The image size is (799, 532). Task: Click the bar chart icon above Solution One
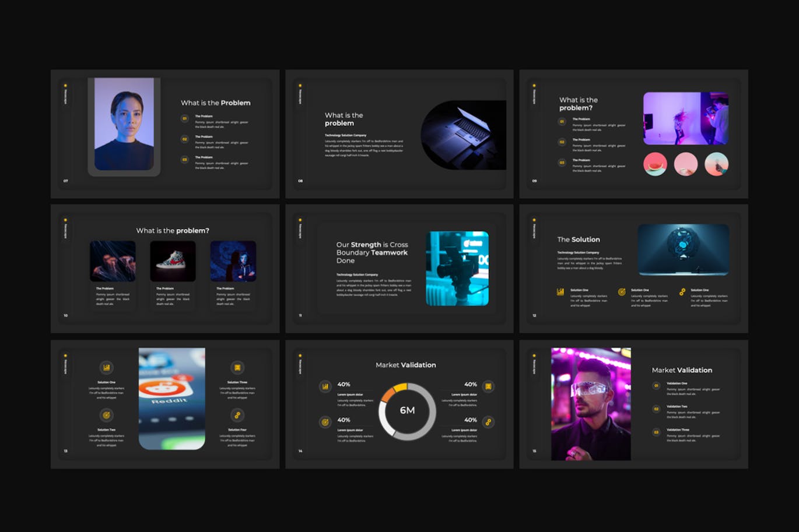click(x=106, y=368)
